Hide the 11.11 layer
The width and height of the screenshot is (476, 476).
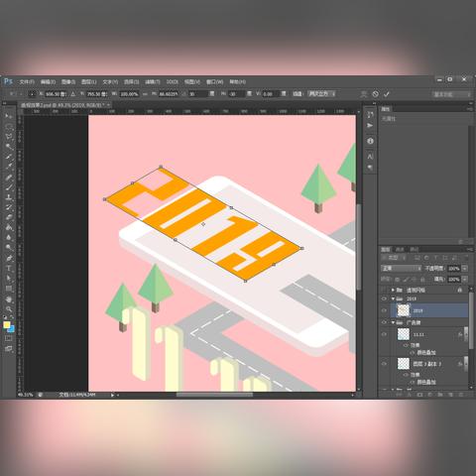(x=384, y=334)
